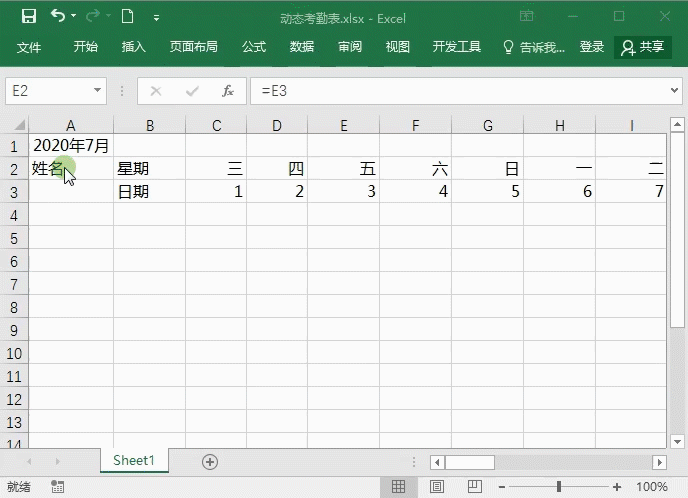Open the 公式 ribbon tab
The image size is (688, 498).
[x=254, y=47]
